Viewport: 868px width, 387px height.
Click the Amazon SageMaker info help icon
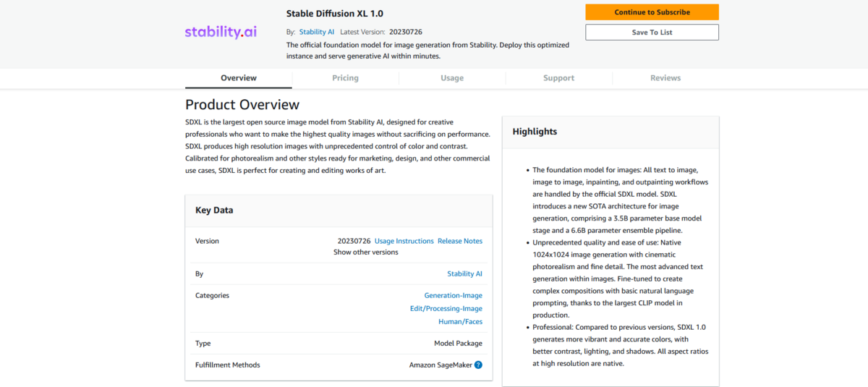tap(478, 365)
